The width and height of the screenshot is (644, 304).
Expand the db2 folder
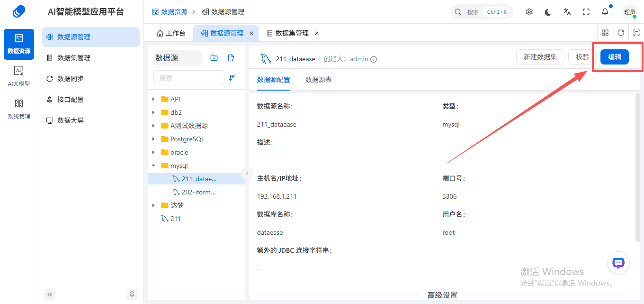[153, 112]
